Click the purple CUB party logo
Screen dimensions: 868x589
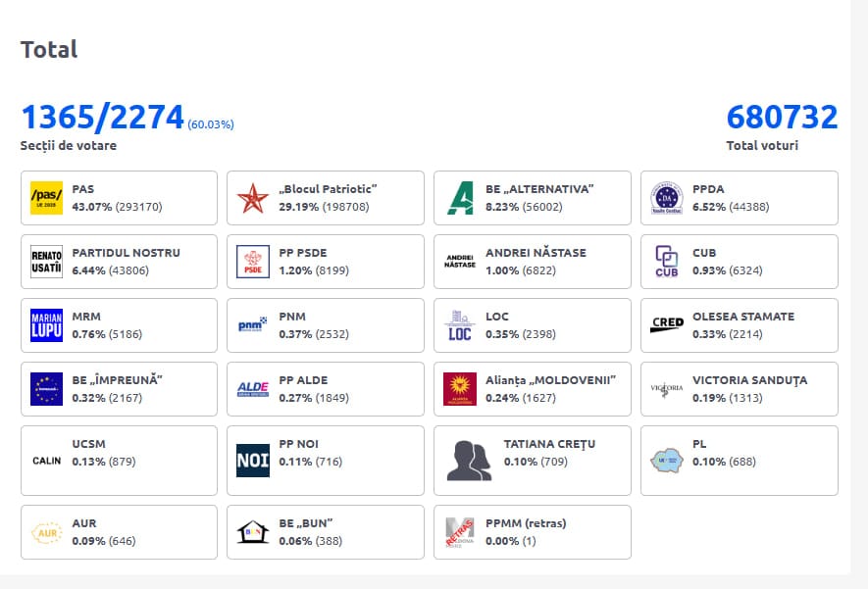pyautogui.click(x=667, y=262)
